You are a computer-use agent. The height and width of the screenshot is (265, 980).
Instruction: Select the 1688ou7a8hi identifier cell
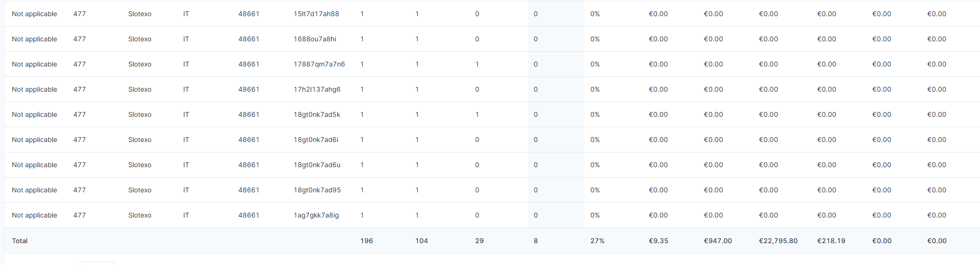(x=315, y=39)
